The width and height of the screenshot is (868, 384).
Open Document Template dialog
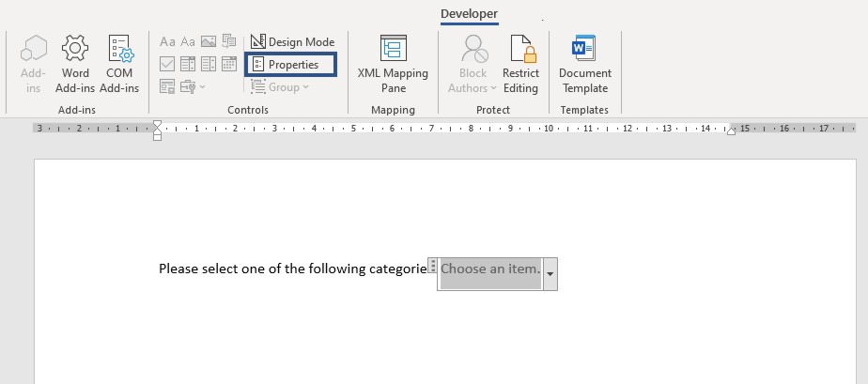point(584,64)
